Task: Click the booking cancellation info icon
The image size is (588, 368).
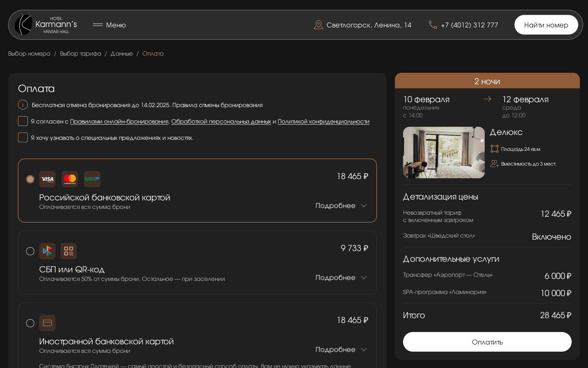Action: coord(23,105)
